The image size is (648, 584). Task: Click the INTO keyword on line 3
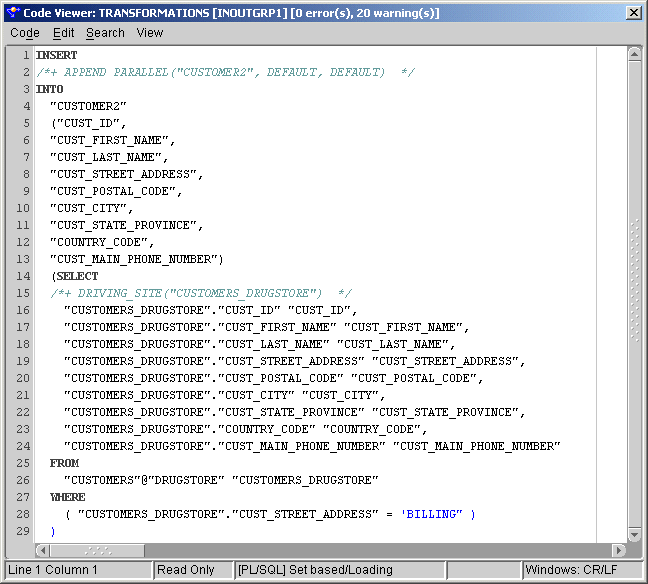click(50, 89)
